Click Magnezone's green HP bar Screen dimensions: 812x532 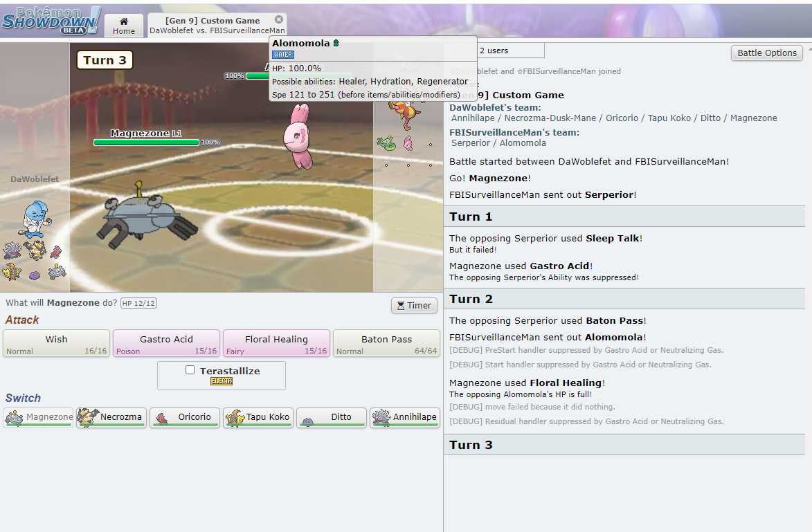pyautogui.click(x=146, y=143)
